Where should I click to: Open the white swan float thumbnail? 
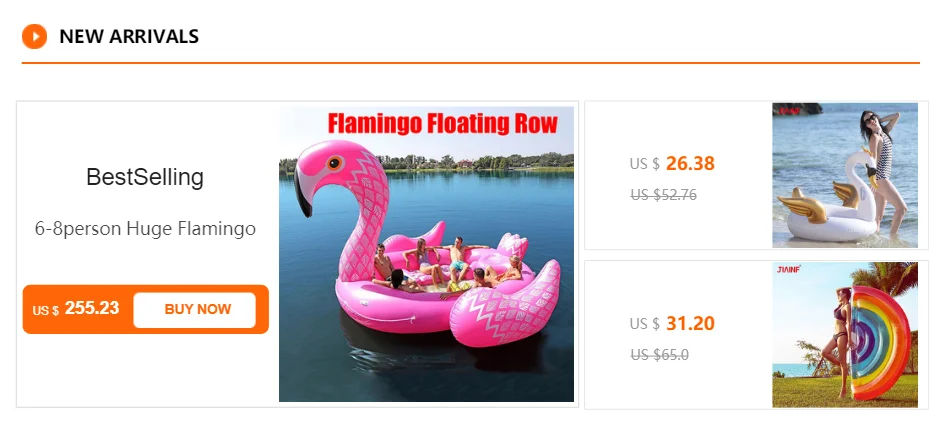(845, 175)
